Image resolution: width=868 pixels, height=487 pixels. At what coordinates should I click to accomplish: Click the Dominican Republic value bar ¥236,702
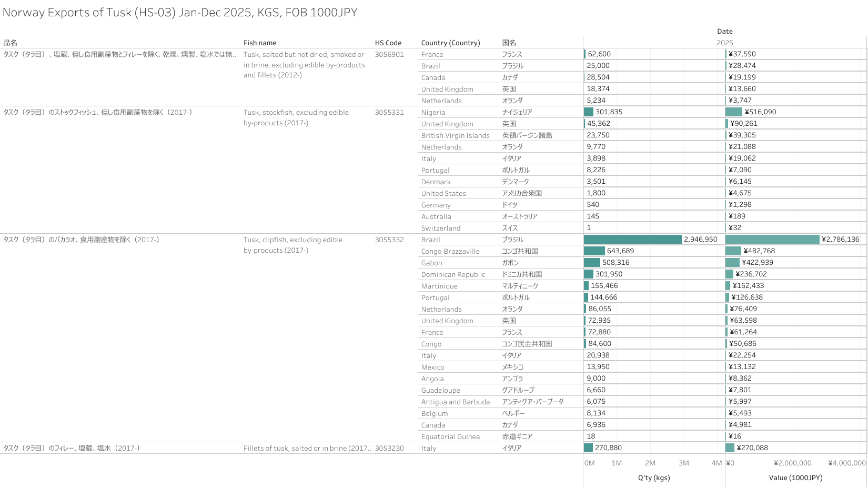click(729, 274)
